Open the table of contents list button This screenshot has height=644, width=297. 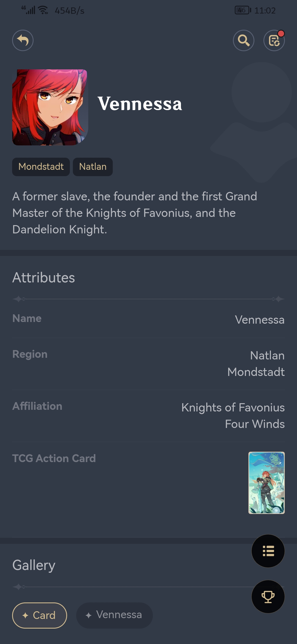268,551
